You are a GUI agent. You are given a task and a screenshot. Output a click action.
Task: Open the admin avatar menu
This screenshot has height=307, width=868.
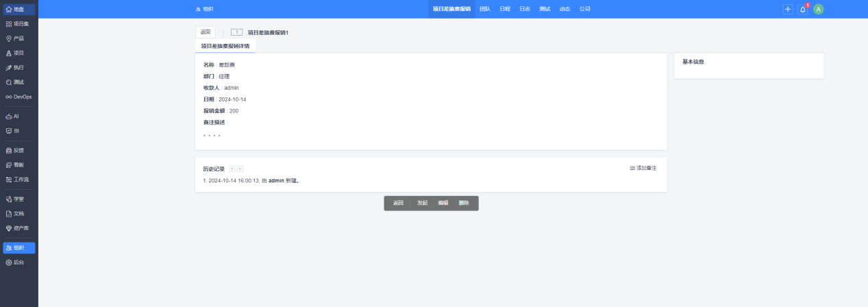point(819,9)
